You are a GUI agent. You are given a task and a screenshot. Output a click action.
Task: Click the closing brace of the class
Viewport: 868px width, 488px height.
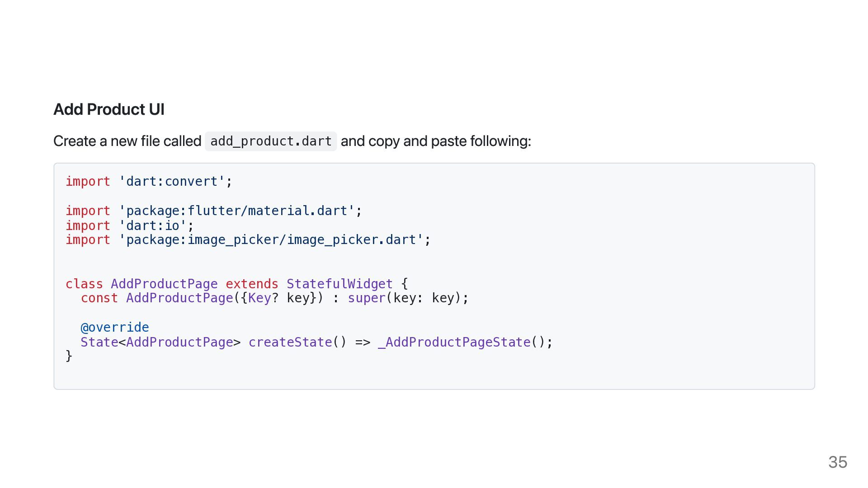69,356
